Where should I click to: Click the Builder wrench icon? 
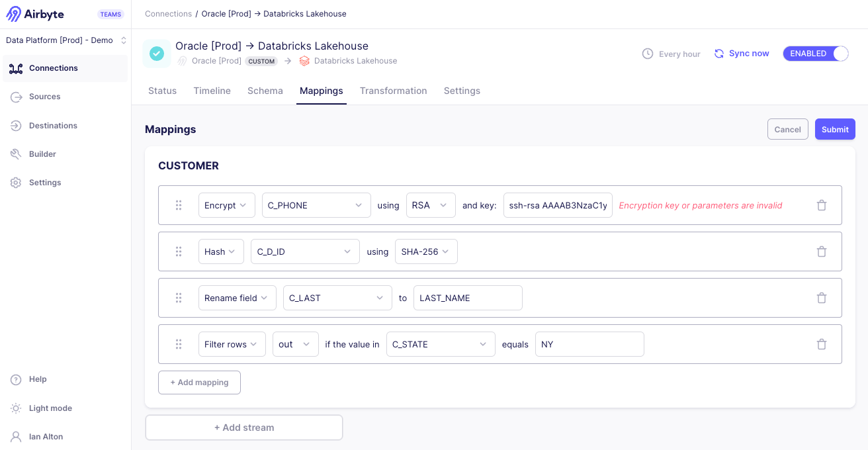[17, 154]
